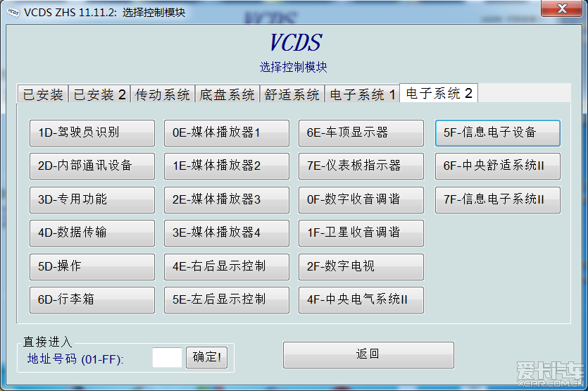Select the 6D-行李箱 module
This screenshot has height=391, width=588.
92,299
